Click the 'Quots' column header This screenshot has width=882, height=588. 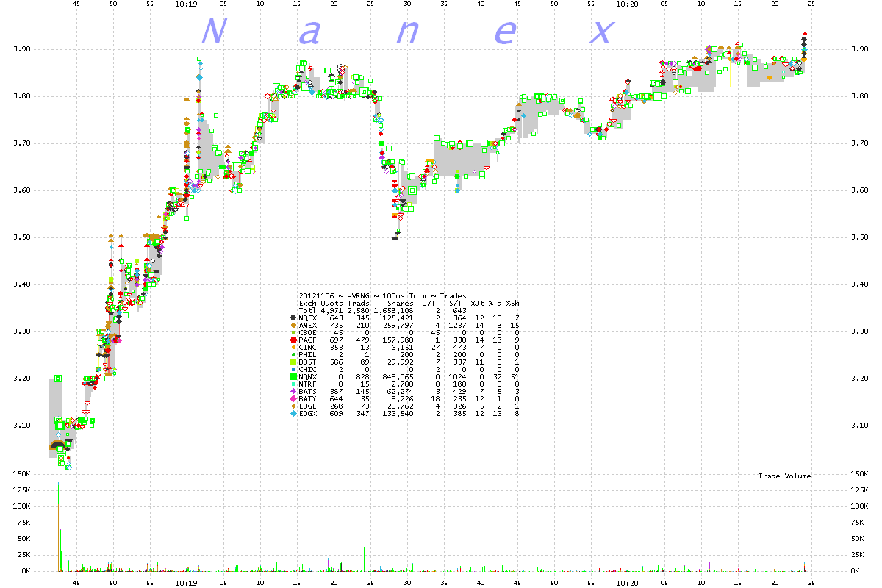point(332,304)
